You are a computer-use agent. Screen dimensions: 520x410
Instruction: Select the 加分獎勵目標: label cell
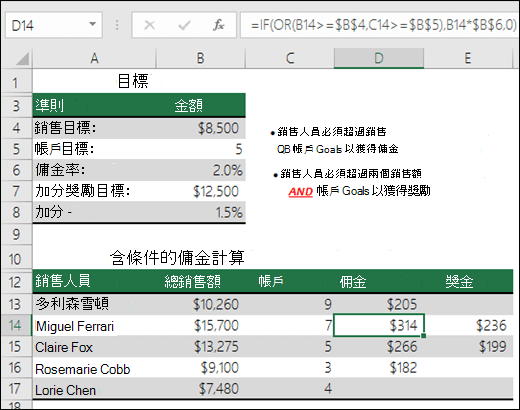click(x=94, y=191)
